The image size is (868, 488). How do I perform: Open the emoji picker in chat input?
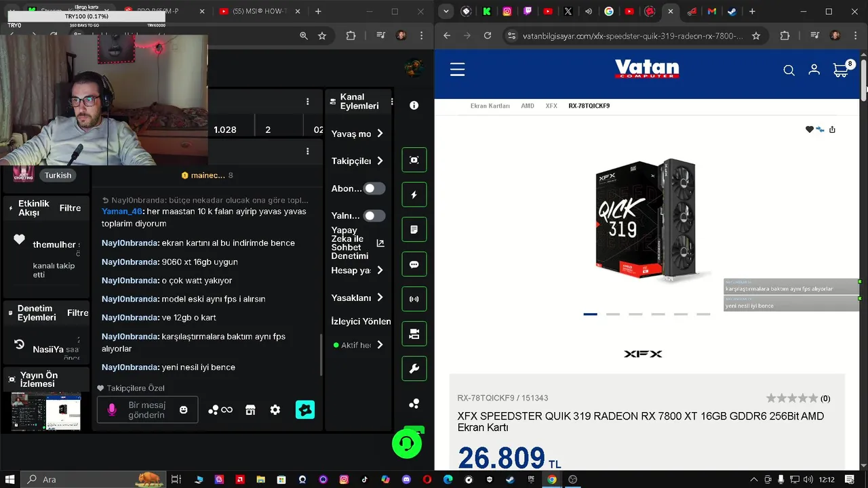[x=183, y=410]
